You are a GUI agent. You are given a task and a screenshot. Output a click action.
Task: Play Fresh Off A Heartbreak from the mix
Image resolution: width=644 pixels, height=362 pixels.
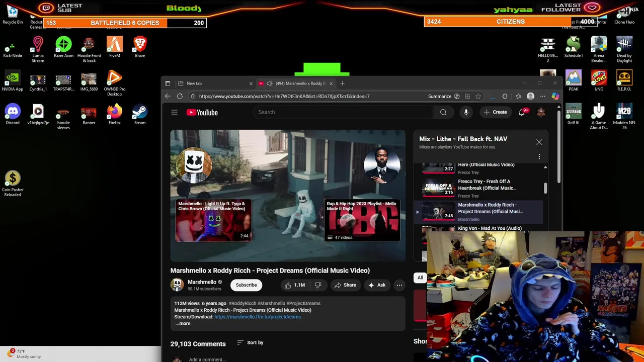tap(478, 188)
